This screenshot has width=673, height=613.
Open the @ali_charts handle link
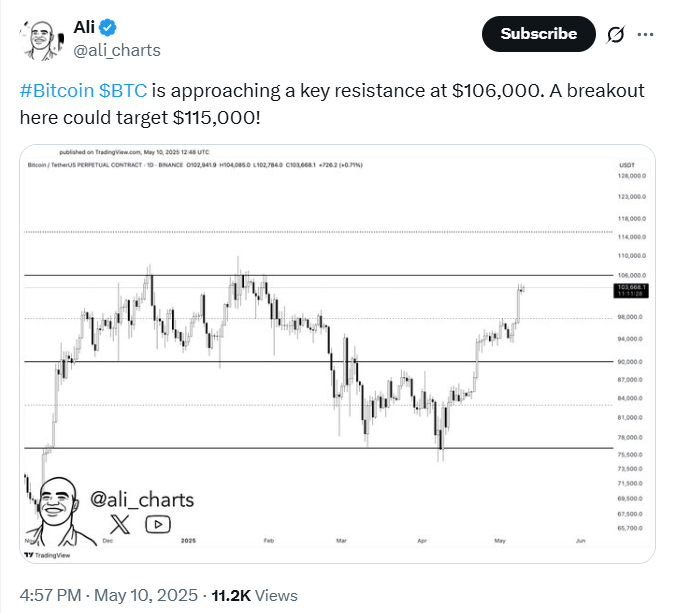(117, 51)
